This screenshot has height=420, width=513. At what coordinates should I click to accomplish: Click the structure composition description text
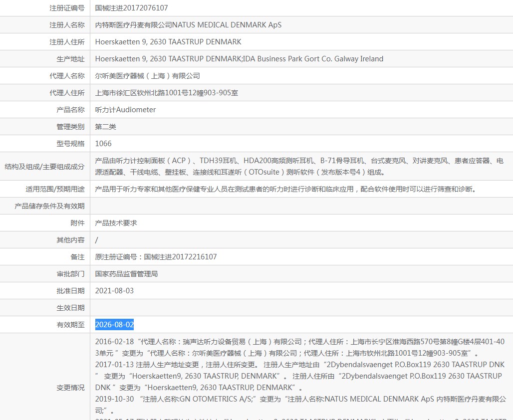[x=299, y=166]
